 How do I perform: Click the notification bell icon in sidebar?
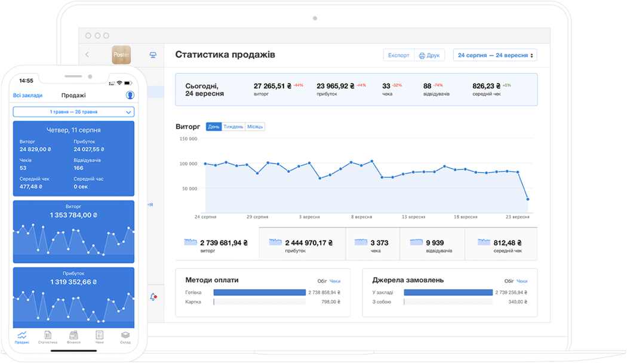153,297
